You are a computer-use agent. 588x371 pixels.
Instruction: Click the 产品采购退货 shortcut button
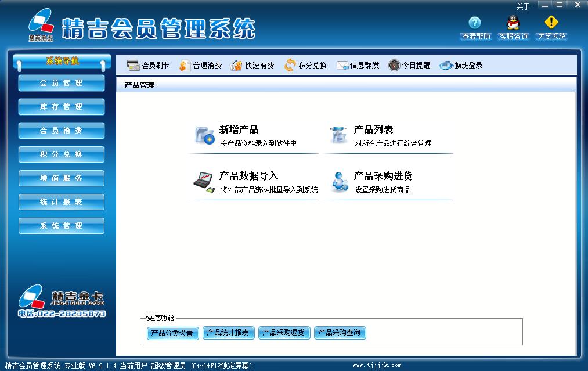(x=283, y=333)
